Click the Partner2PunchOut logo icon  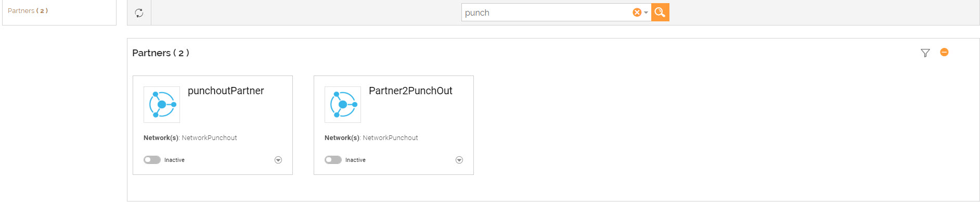(343, 105)
